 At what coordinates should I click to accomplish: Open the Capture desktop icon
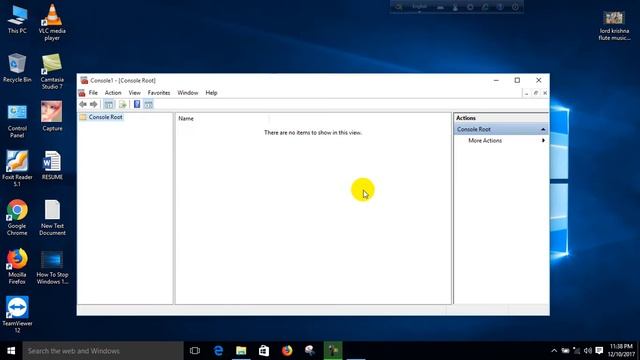(52, 117)
